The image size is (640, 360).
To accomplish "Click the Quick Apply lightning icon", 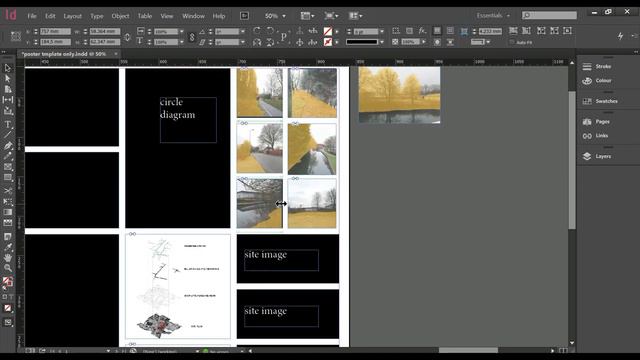I will [x=620, y=36].
